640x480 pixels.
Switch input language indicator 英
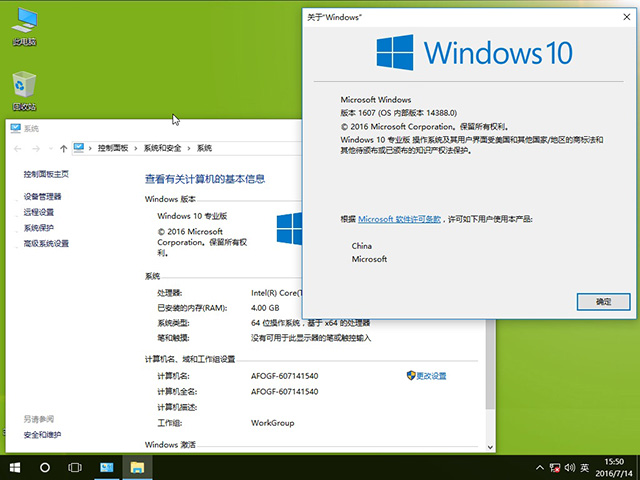coord(584,467)
